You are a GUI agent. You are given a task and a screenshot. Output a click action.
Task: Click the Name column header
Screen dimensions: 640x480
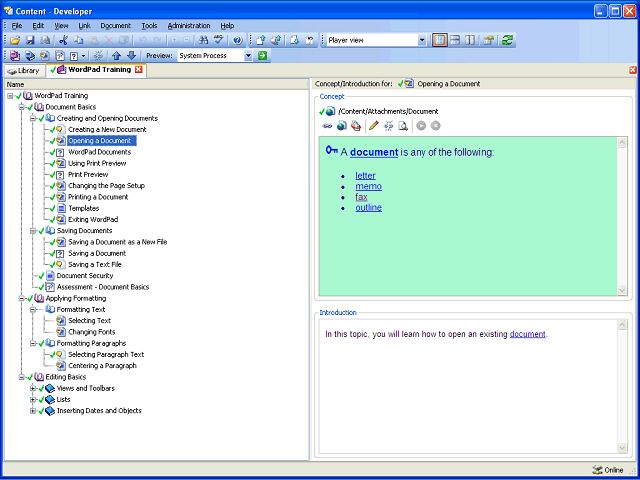click(156, 84)
